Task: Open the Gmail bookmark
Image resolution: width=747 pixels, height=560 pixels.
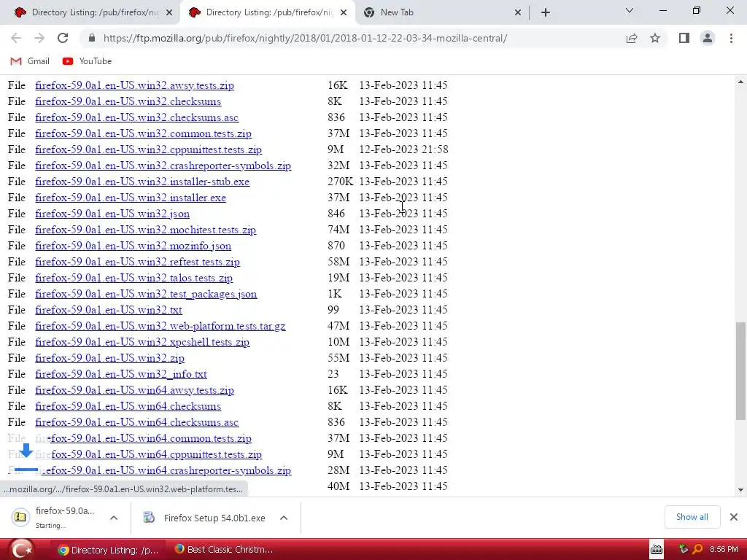Action: [x=30, y=61]
